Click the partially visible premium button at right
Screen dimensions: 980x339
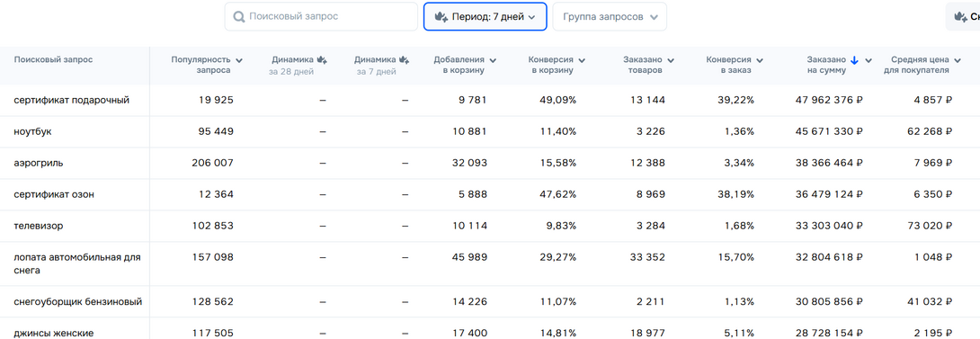963,16
